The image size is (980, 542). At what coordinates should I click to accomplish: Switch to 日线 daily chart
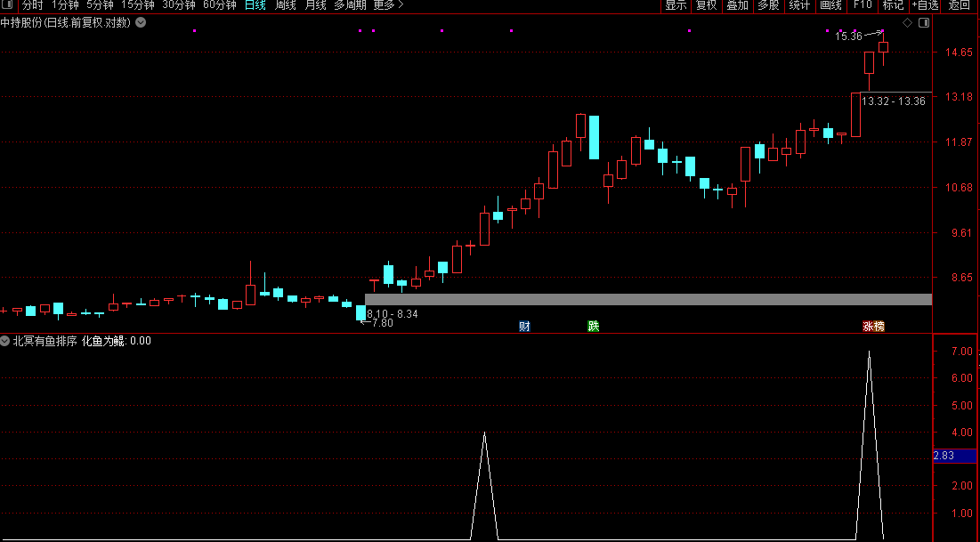255,5
